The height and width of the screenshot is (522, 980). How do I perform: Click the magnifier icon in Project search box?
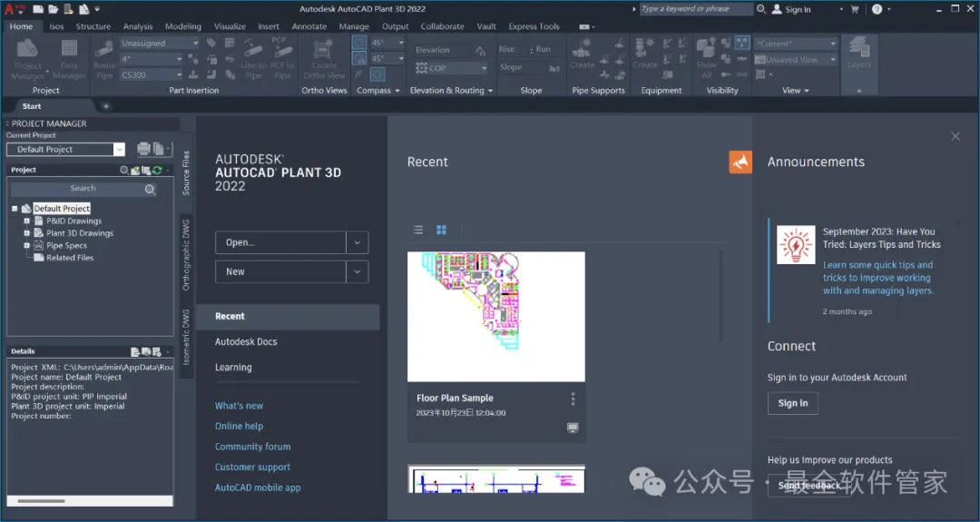150,190
